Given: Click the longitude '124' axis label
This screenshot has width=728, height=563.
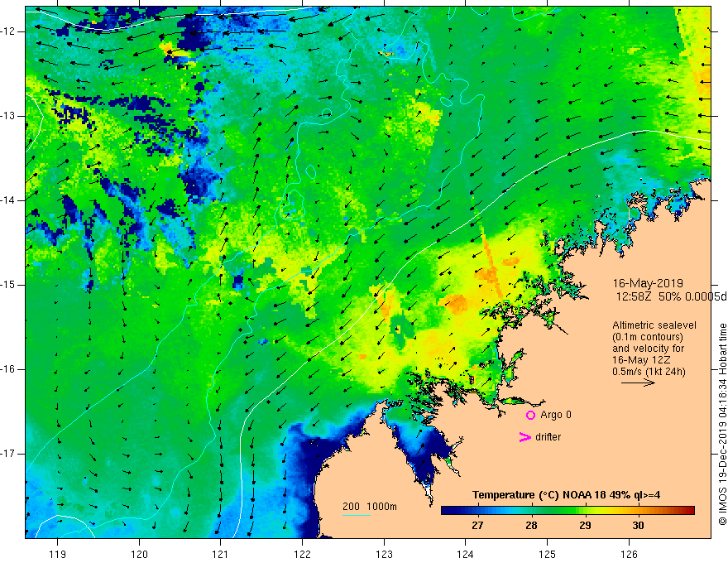Looking at the screenshot, I should tap(465, 554).
